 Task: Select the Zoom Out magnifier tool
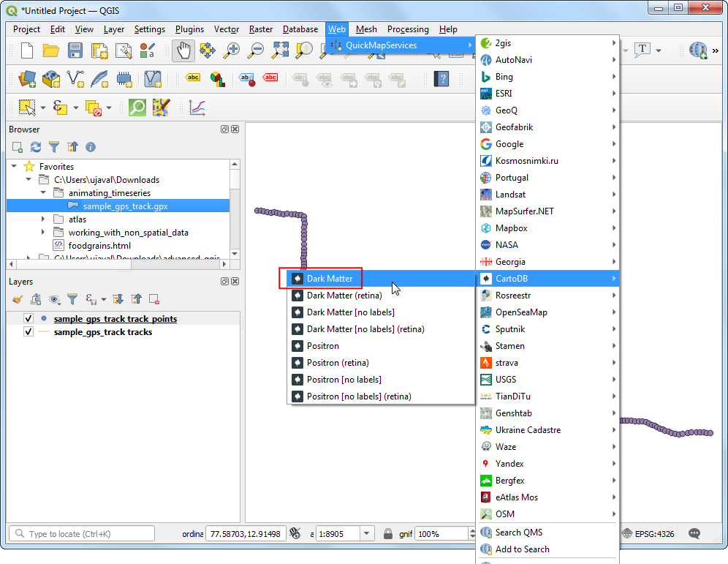point(255,50)
